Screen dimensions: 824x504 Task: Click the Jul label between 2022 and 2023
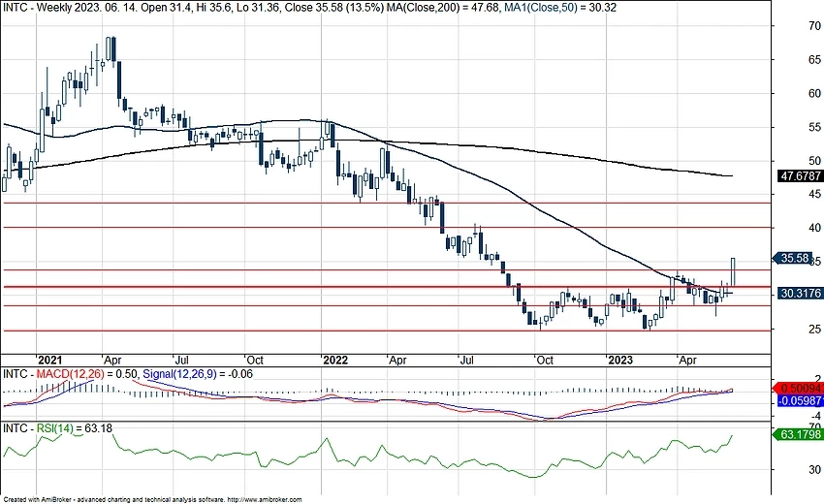[466, 360]
